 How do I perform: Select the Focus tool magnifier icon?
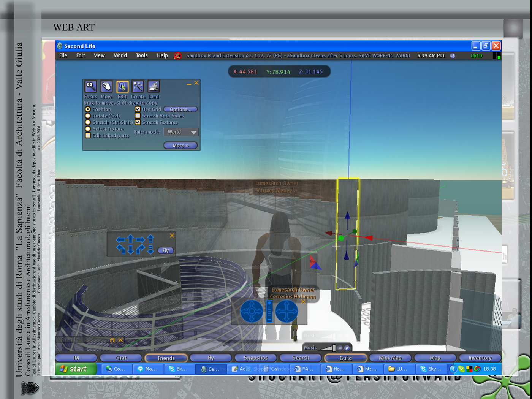click(90, 87)
